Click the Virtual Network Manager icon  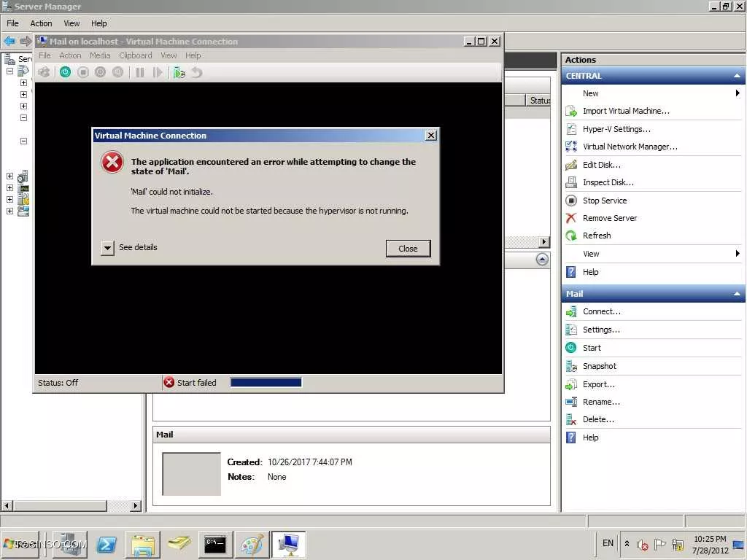coord(571,147)
